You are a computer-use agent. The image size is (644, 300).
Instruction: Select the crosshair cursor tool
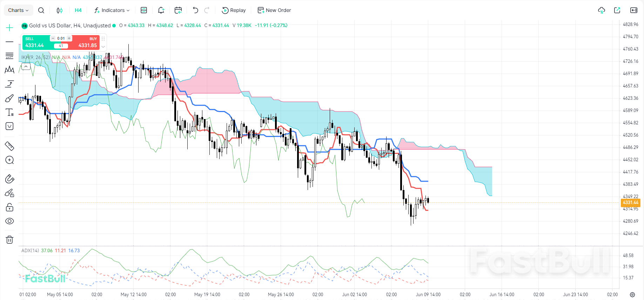9,28
